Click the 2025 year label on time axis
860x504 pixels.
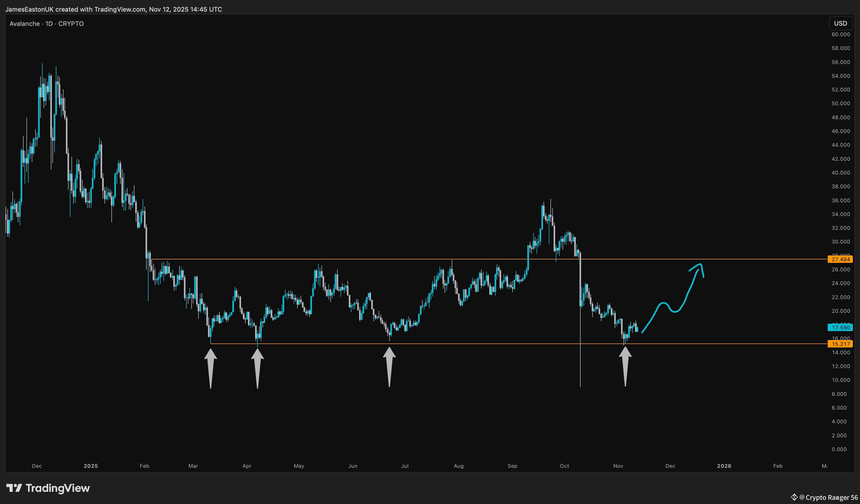[x=91, y=466]
